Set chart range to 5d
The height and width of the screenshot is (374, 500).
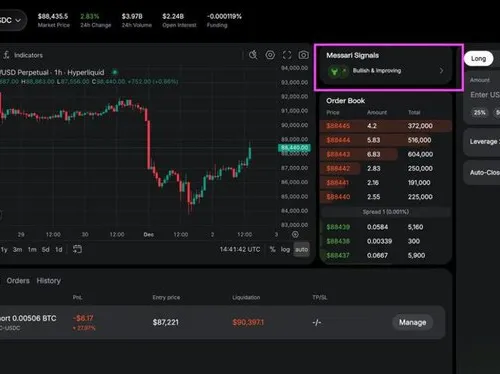(46, 249)
